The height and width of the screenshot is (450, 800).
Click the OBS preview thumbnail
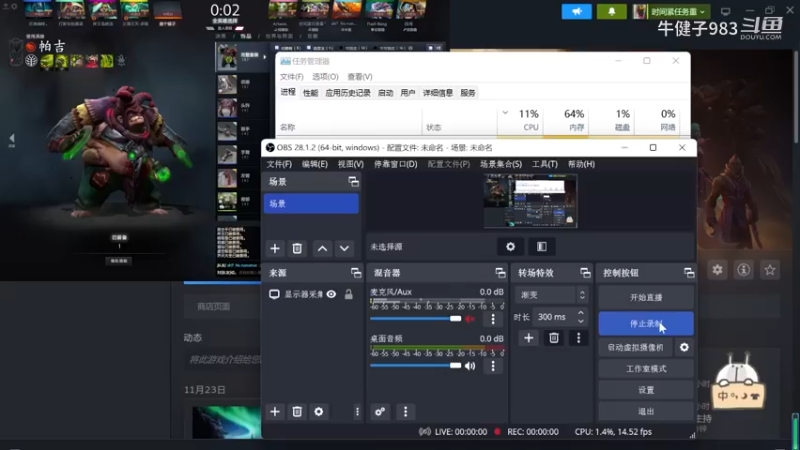pos(530,201)
